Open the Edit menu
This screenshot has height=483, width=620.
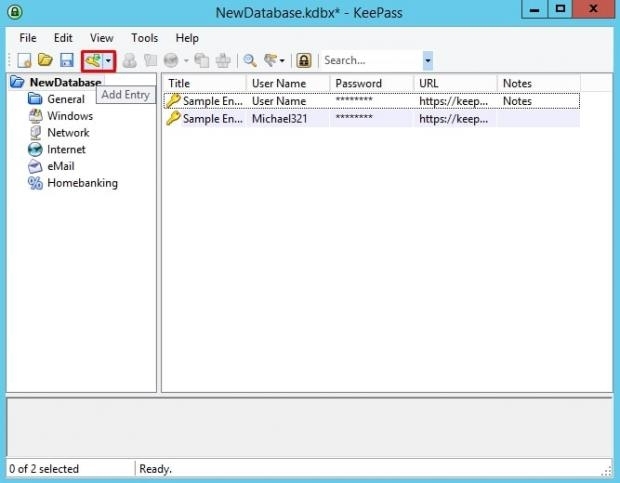63,38
